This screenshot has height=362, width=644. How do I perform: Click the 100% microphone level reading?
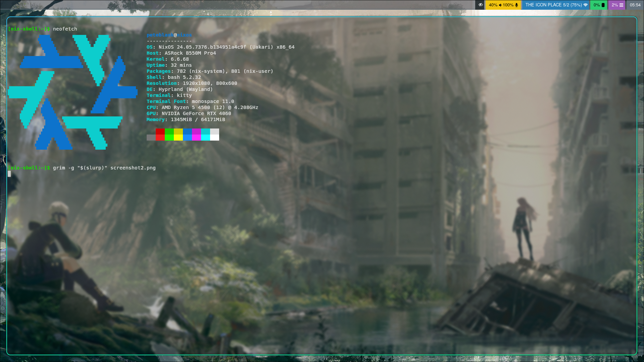[508, 5]
